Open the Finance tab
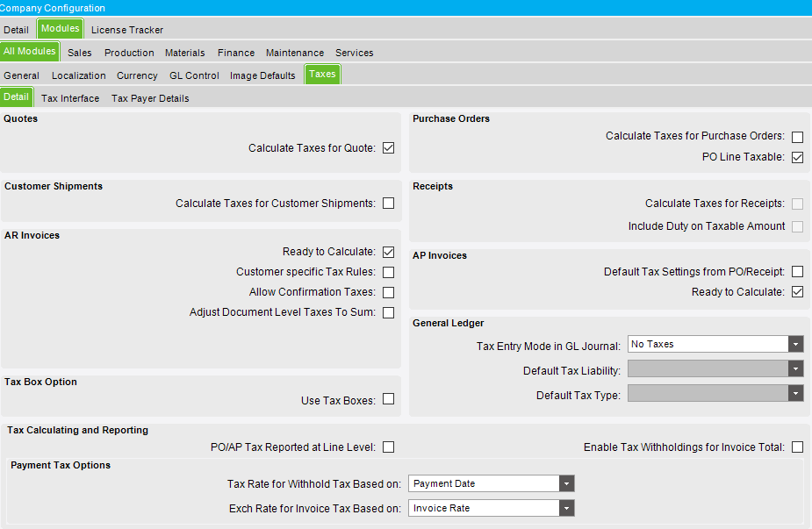Viewport: 812px width, 529px height. pos(235,53)
